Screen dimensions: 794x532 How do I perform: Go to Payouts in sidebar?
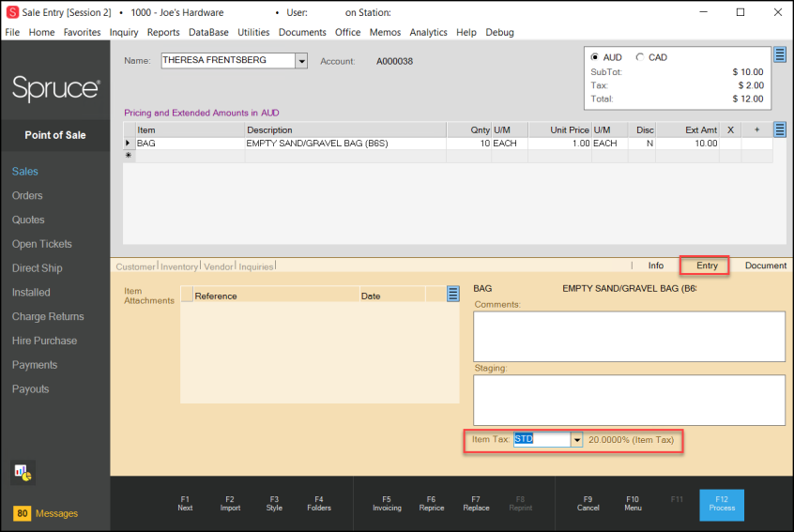tap(30, 389)
